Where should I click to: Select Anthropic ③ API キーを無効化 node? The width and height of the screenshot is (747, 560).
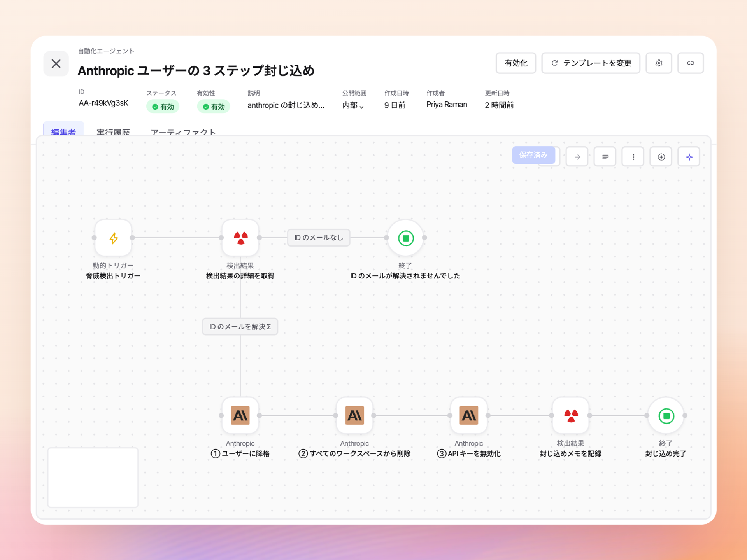[469, 415]
